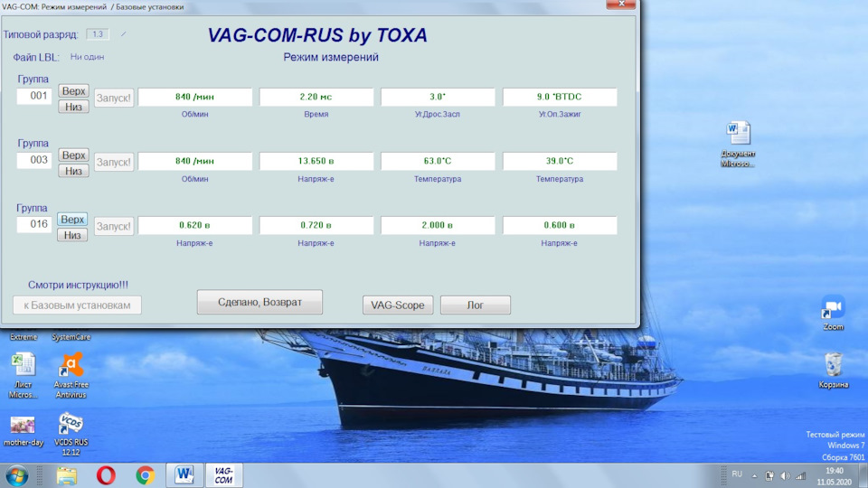The height and width of the screenshot is (488, 868).
Task: Open mother-day desktop image file
Action: pyautogui.click(x=23, y=432)
